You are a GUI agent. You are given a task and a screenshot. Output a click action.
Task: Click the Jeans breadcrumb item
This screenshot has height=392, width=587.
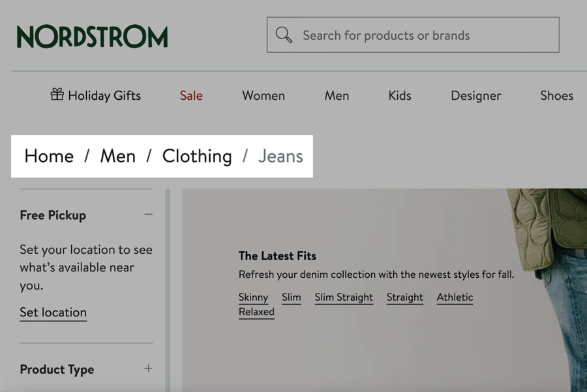280,156
